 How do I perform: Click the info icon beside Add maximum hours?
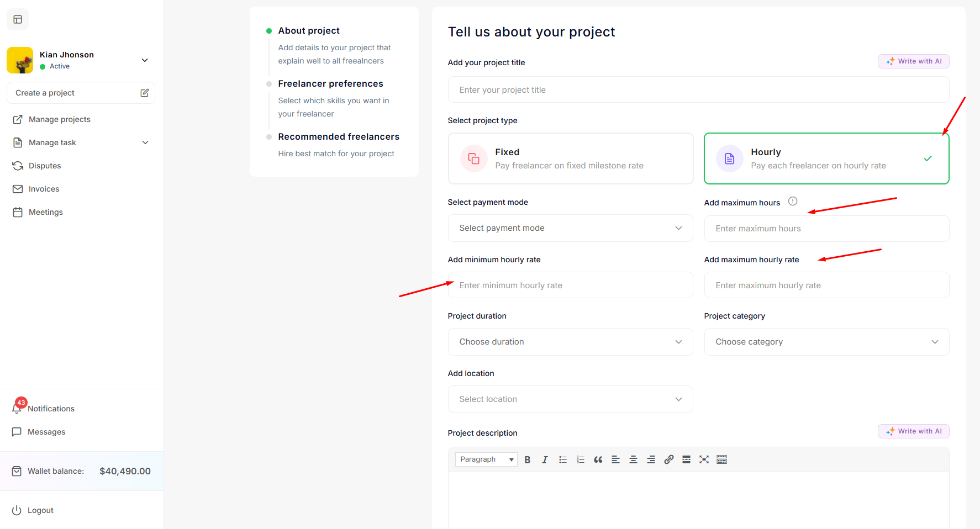(x=792, y=202)
